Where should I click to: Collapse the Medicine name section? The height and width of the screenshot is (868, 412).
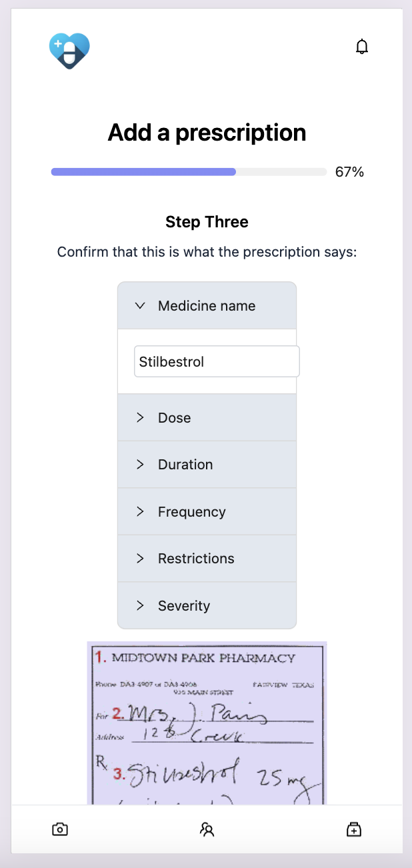(207, 306)
